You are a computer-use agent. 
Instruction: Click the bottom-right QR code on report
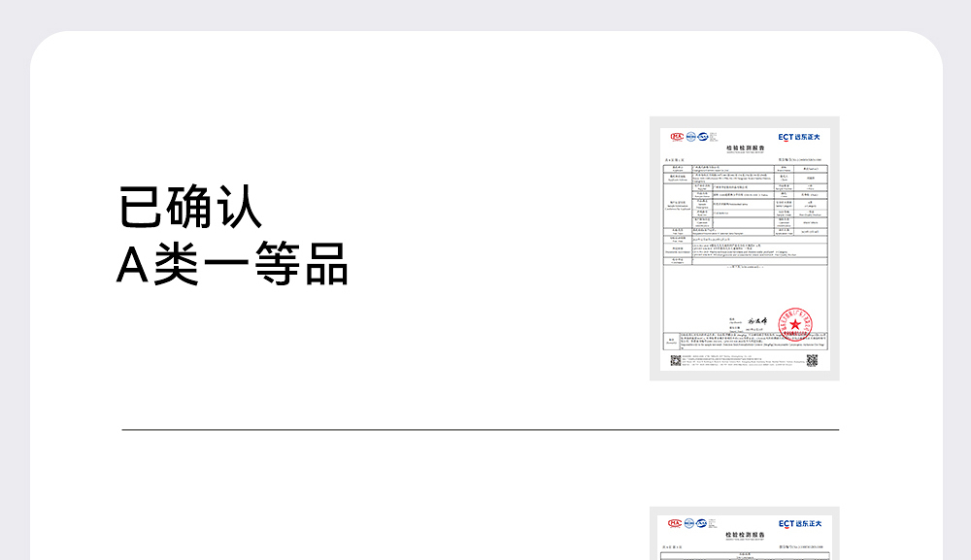[x=813, y=360]
